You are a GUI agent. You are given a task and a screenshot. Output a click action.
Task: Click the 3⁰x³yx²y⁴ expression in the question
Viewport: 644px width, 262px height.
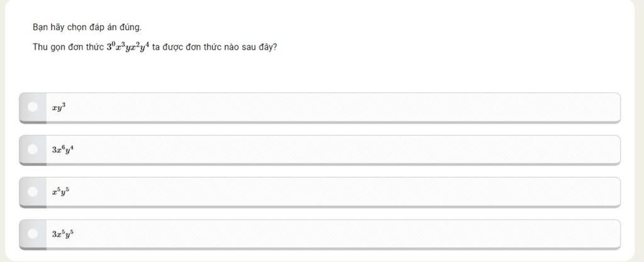pos(128,46)
